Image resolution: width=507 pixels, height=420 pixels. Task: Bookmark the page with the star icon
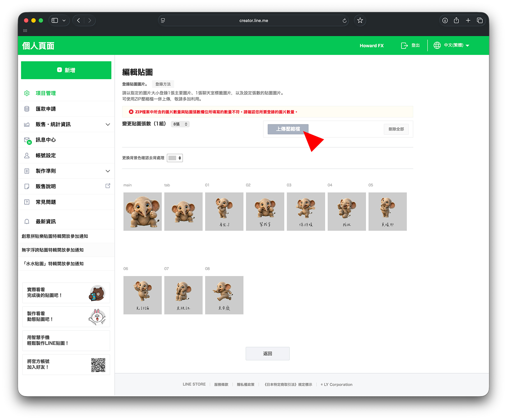(x=360, y=20)
